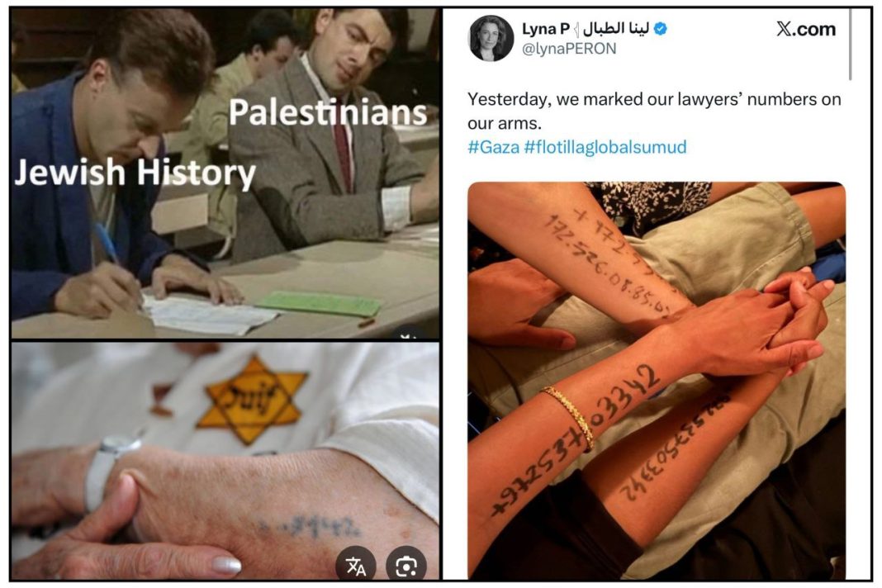Visit the @lynaPERON handle
This screenshot has height=588, width=882.
[x=569, y=49]
